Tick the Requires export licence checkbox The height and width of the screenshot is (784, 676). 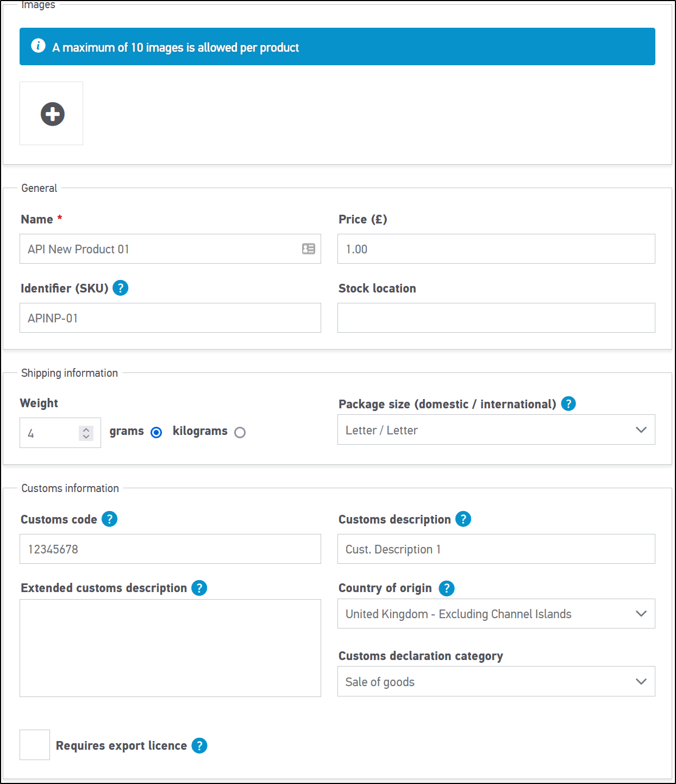point(35,745)
